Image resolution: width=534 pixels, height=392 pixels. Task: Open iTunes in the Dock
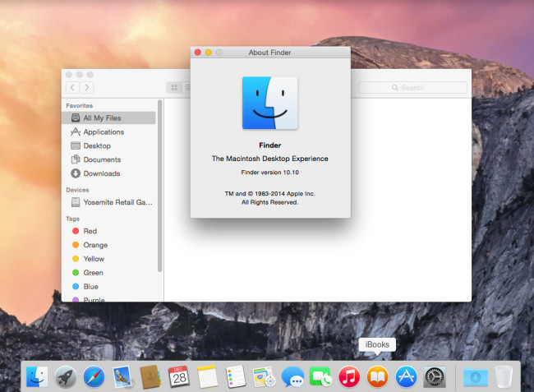349,376
